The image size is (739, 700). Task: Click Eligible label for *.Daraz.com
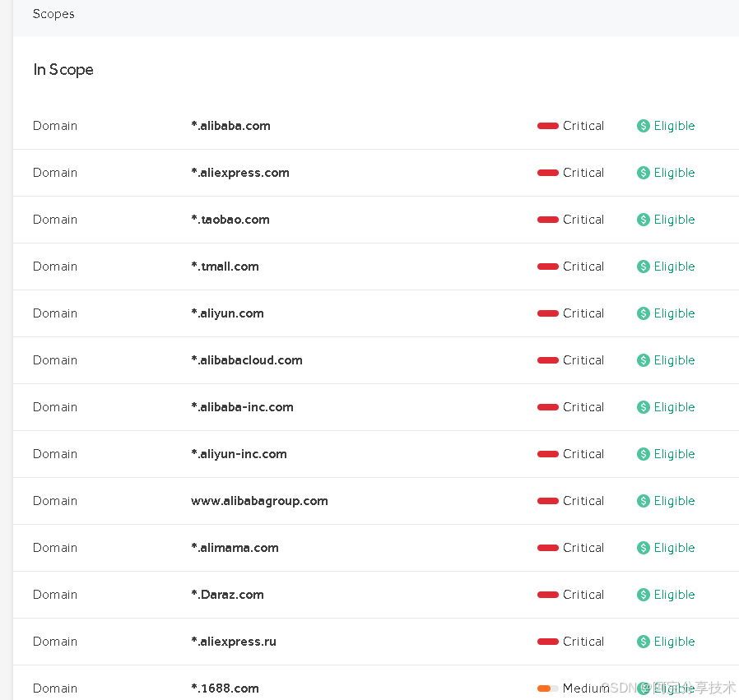click(x=674, y=595)
